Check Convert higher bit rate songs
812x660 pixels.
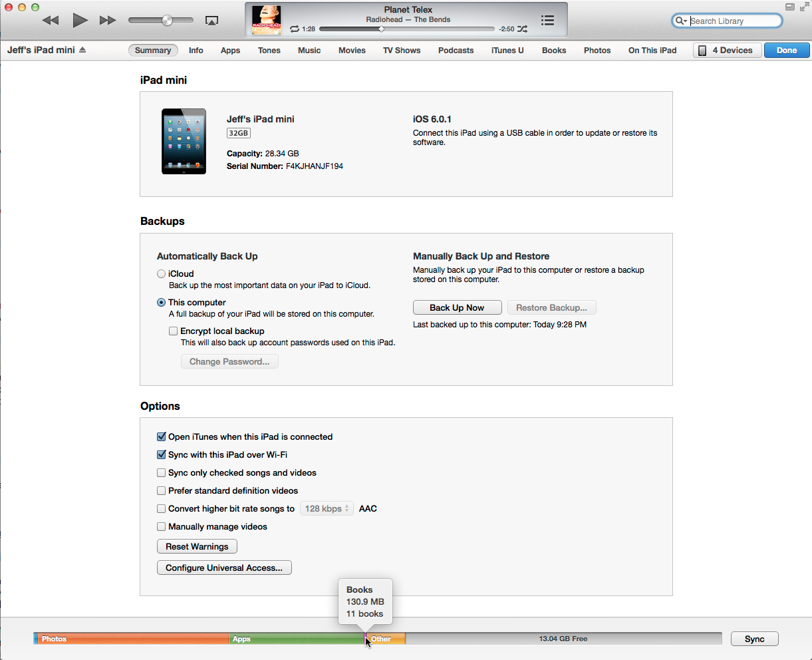(161, 508)
